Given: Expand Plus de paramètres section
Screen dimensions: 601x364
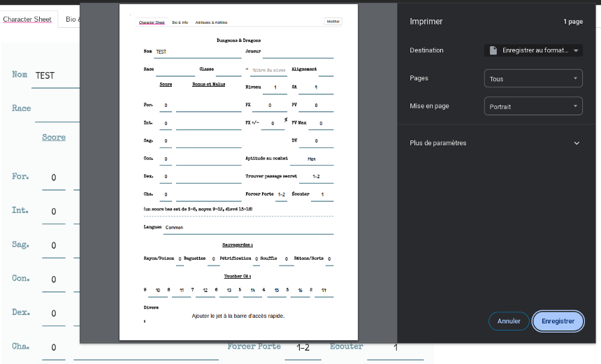Looking at the screenshot, I should point(496,143).
